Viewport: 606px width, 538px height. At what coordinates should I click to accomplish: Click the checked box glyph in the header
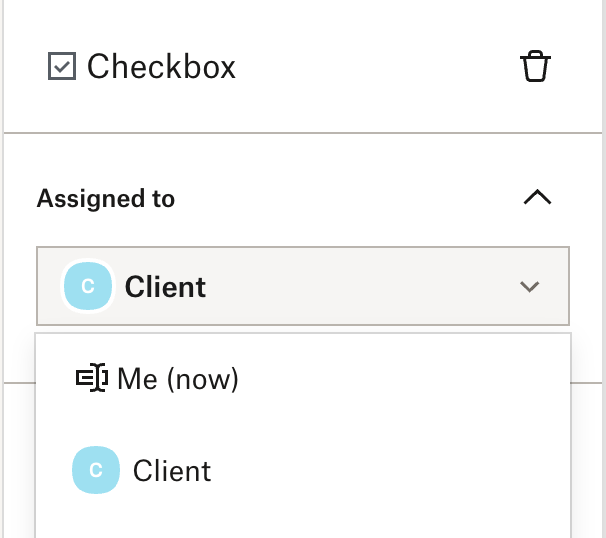62,66
